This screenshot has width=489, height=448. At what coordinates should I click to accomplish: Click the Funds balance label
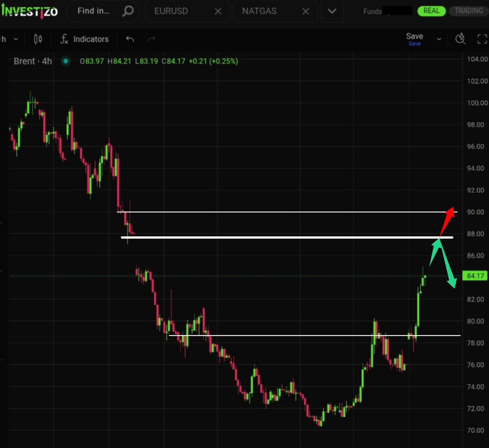click(372, 11)
